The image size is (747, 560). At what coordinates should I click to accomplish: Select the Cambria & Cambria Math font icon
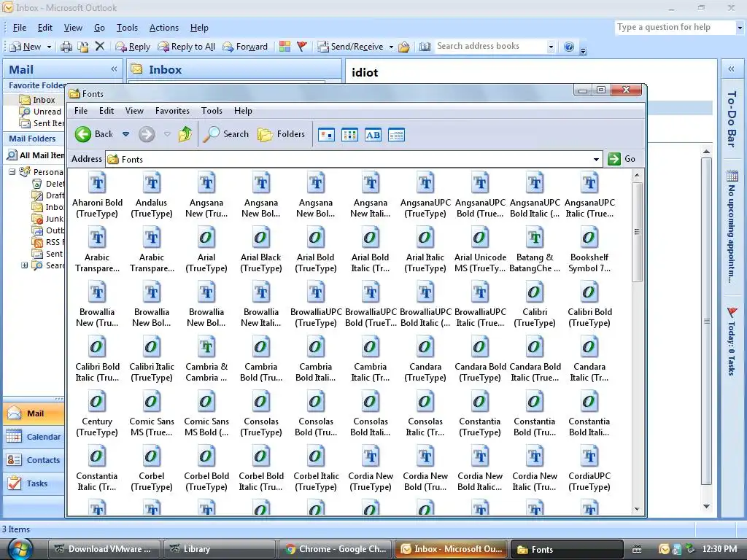206,348
